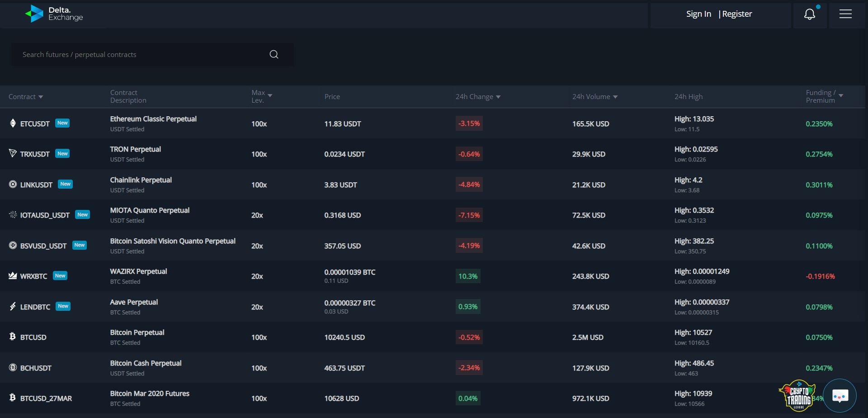868x418 pixels.
Task: Open the ETCUSDT contract
Action: [x=35, y=123]
